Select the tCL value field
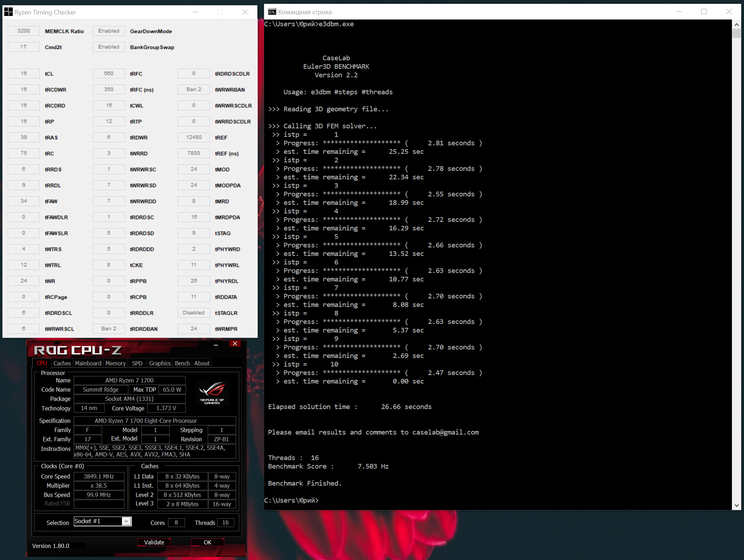The height and width of the screenshot is (560, 744). [24, 74]
